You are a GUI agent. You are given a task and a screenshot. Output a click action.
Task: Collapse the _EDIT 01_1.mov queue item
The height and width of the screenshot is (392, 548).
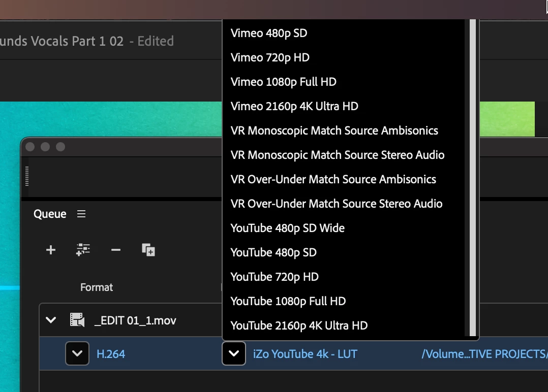tap(51, 320)
